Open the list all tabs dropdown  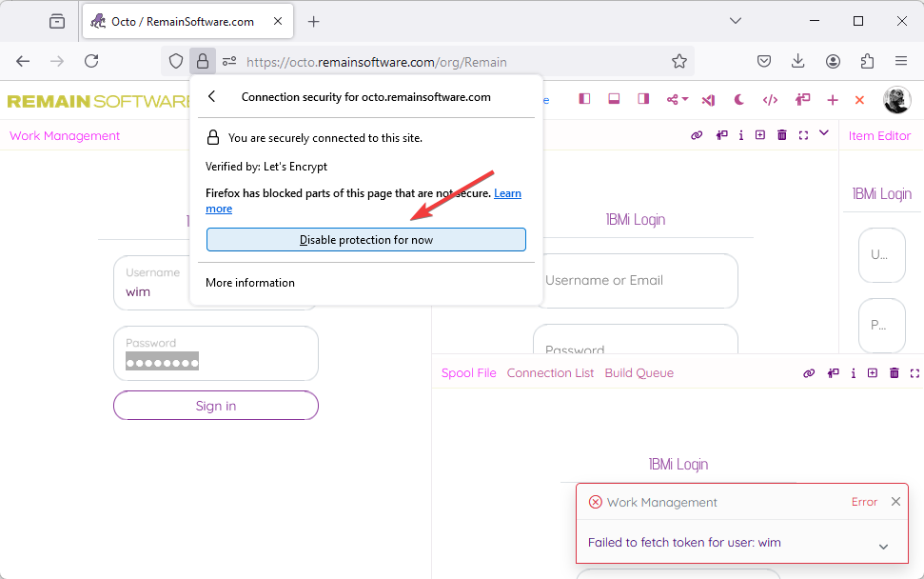[736, 21]
